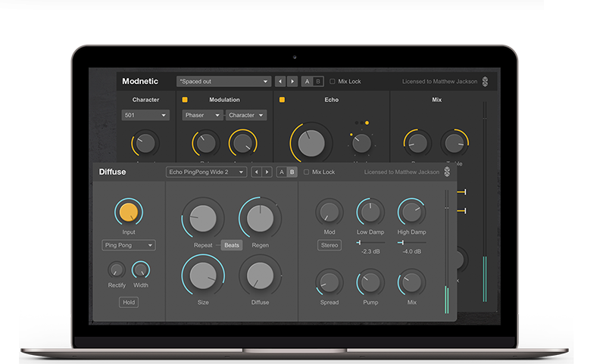Viewport: 606px width, 364px height.
Task: Toggle the Stereo button under Mod
Action: (330, 245)
